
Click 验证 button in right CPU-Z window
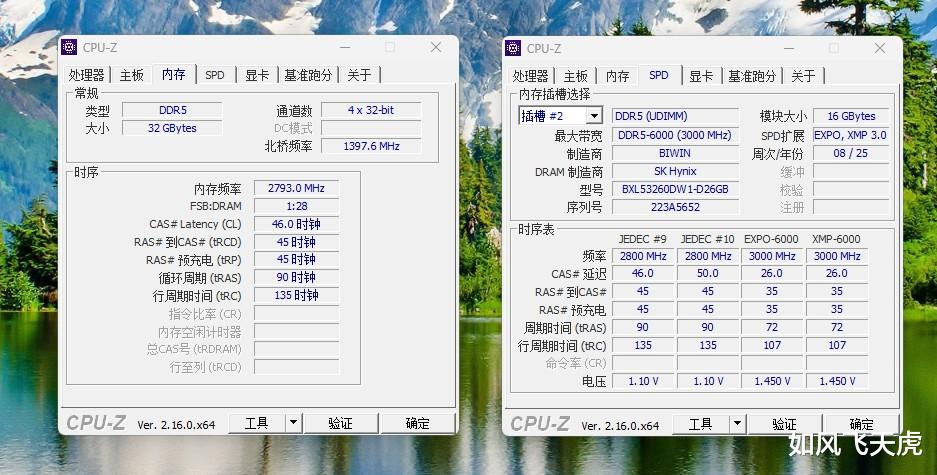pyautogui.click(x=785, y=424)
